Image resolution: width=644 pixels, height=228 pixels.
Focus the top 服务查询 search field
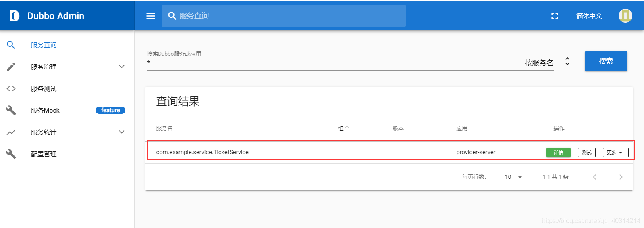tap(284, 16)
